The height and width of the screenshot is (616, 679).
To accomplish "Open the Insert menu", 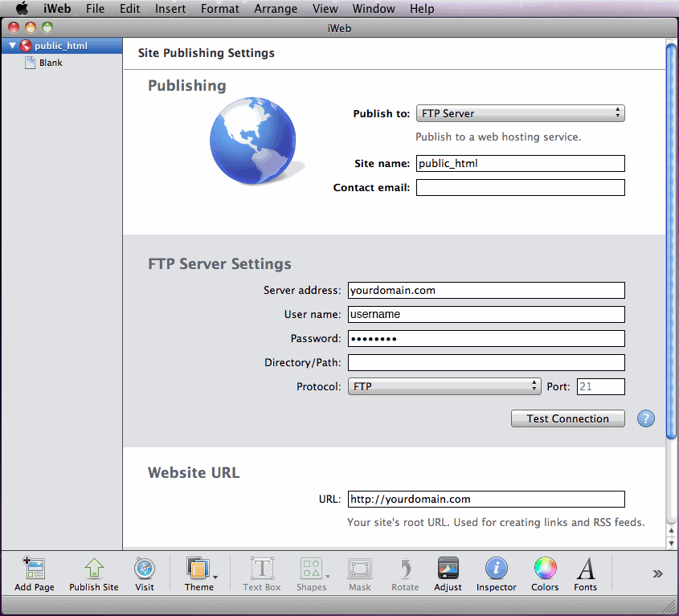I will tap(170, 9).
